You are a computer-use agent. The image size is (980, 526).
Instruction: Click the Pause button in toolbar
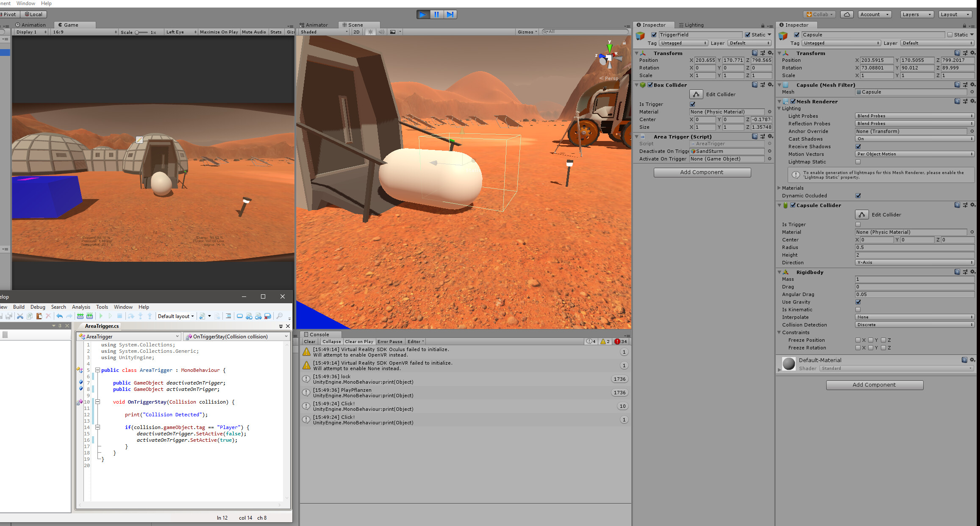(436, 14)
